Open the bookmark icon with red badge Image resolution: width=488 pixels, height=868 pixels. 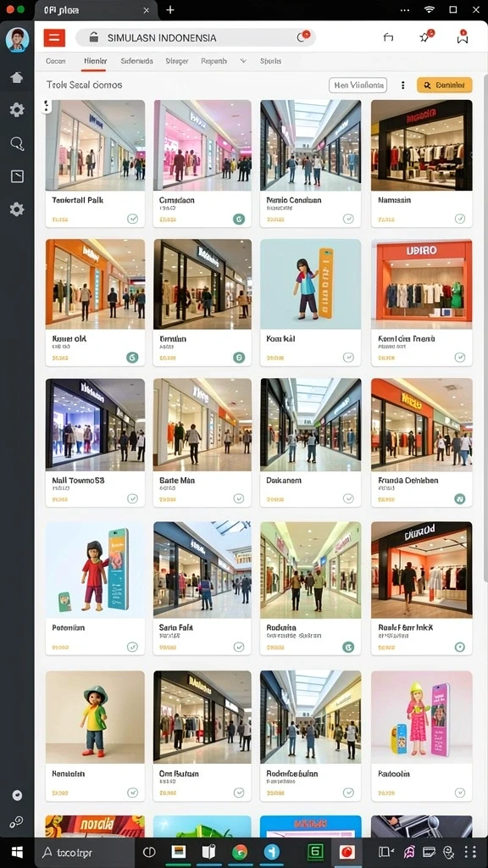462,37
